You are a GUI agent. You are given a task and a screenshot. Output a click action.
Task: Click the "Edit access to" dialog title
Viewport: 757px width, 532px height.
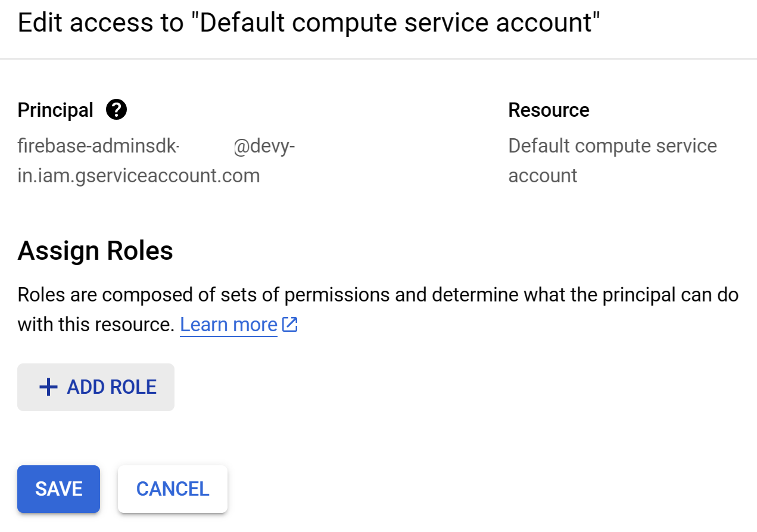[x=309, y=23]
